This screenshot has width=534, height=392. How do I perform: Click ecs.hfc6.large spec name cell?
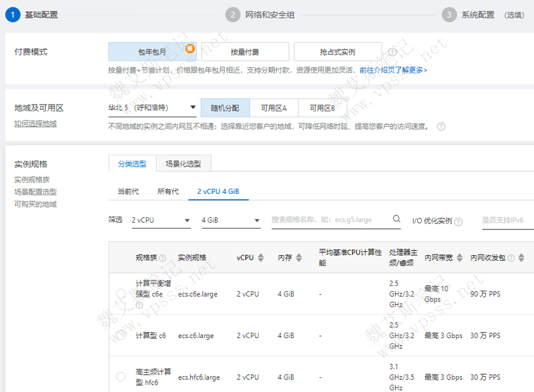coord(199,377)
